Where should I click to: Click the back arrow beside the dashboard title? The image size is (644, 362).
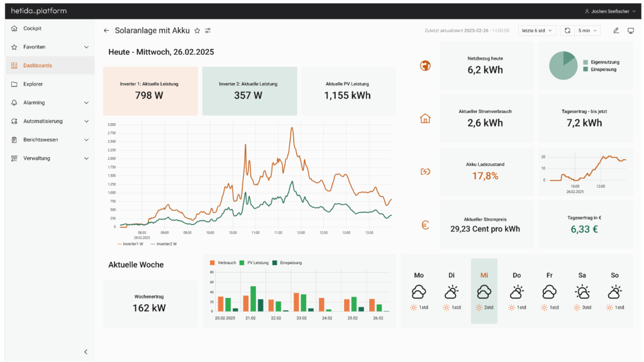(107, 30)
